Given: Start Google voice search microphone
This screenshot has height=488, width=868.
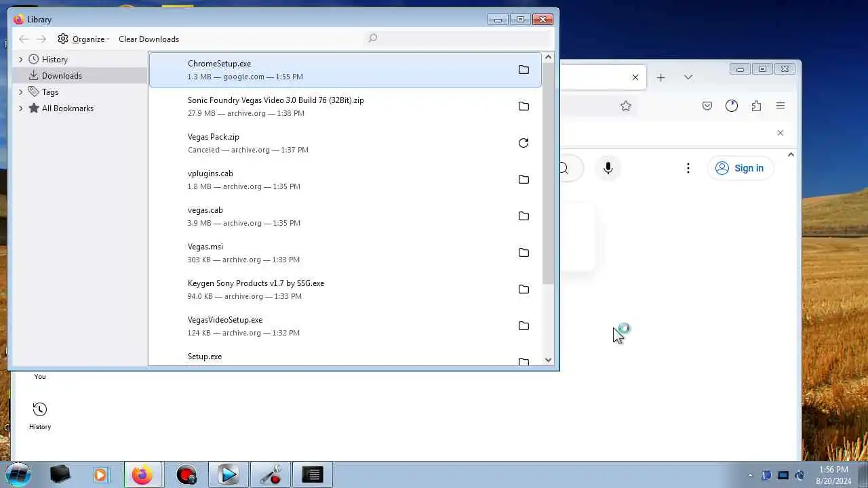Looking at the screenshot, I should [608, 168].
